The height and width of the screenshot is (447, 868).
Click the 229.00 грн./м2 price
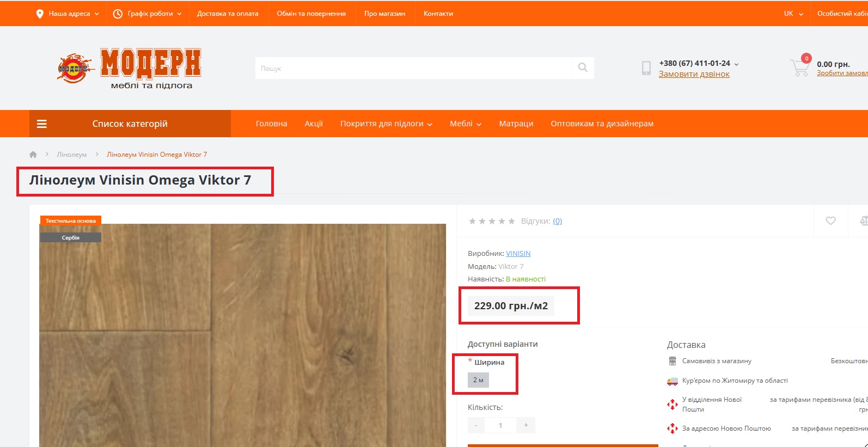pos(511,306)
